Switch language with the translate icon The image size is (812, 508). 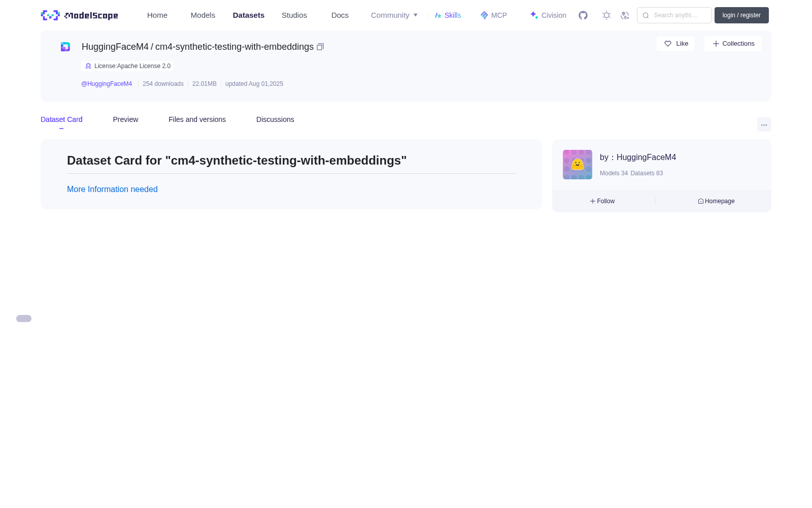[x=625, y=15]
